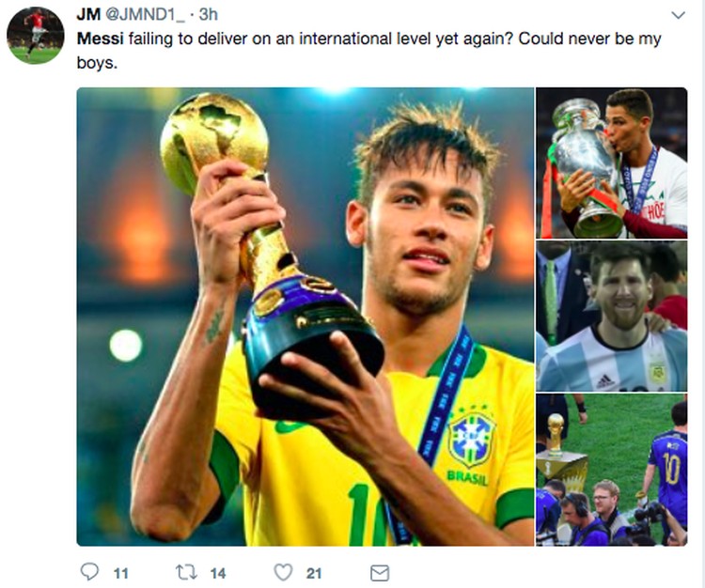Open the large Brazil trophy photo

coord(305,317)
